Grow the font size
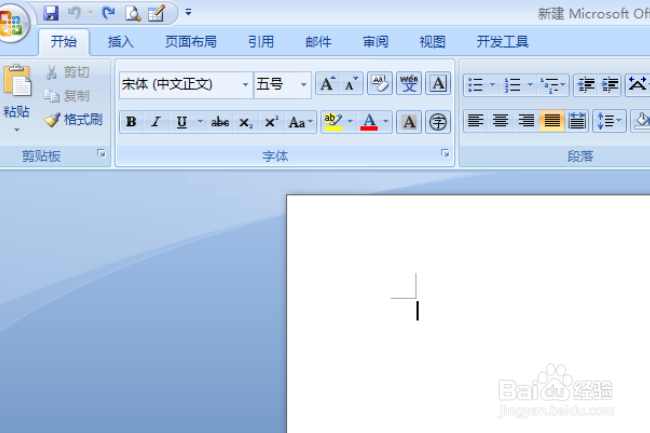650x433 pixels. click(x=327, y=83)
